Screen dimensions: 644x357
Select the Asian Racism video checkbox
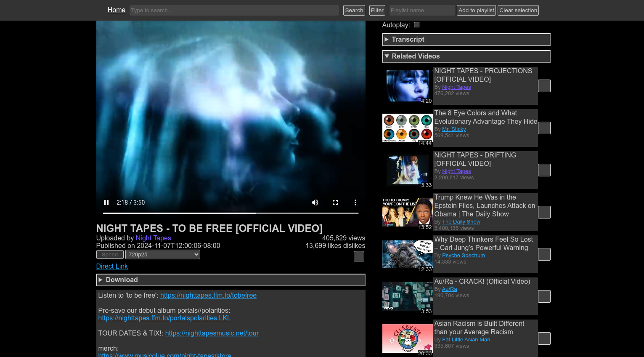(x=544, y=338)
